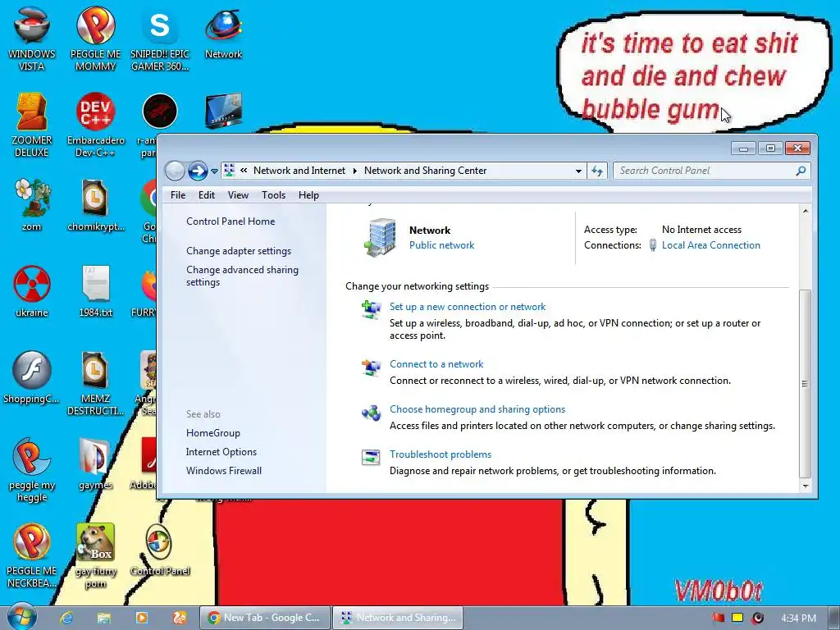Click the chomikrypt desktop icon
The width and height of the screenshot is (840, 630).
(95, 205)
